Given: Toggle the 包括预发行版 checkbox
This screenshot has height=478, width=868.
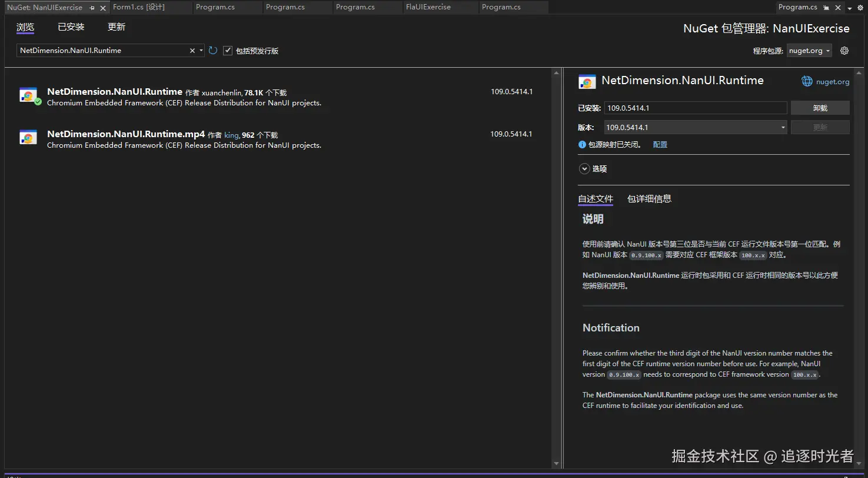Looking at the screenshot, I should click(228, 51).
